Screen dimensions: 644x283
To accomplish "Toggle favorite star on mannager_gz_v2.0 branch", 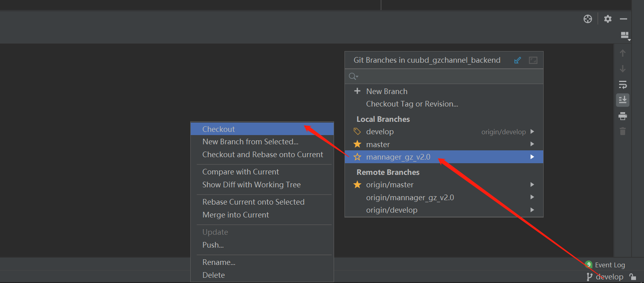I will [357, 157].
